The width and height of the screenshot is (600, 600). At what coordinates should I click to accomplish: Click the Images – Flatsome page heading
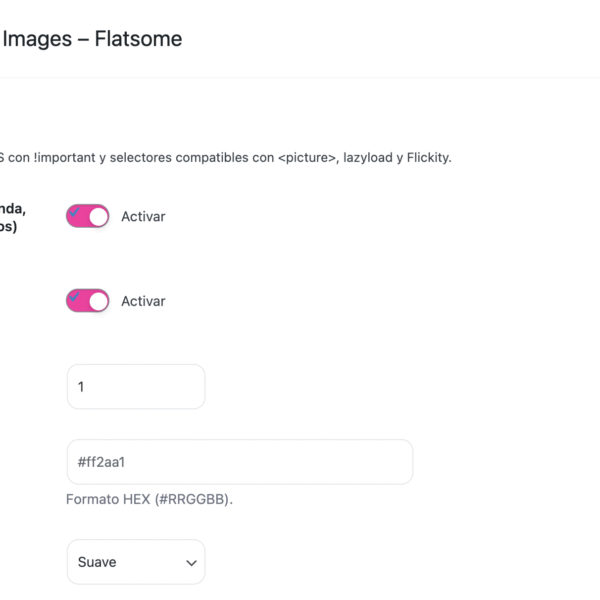click(92, 39)
